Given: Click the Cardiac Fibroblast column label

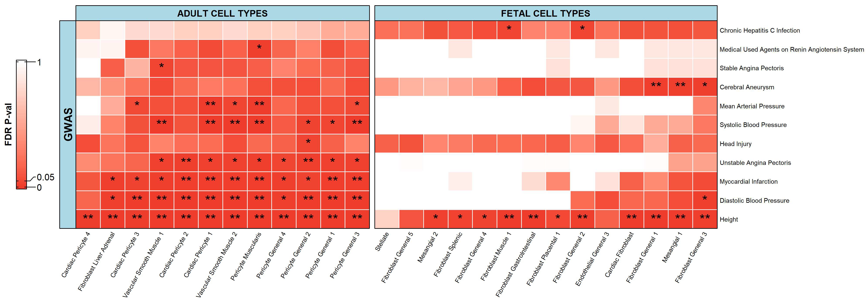Looking at the screenshot, I should (619, 255).
